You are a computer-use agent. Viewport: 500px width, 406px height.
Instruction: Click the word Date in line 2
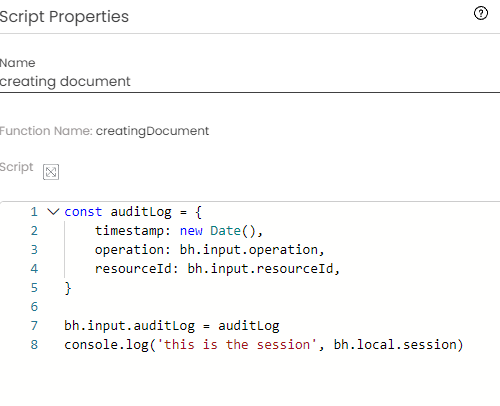225,231
